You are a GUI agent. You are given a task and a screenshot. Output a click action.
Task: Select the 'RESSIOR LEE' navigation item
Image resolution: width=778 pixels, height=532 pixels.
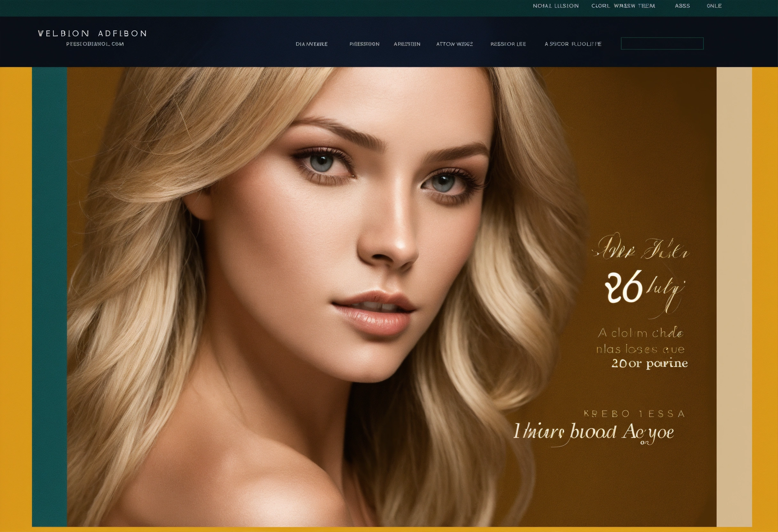[508, 44]
